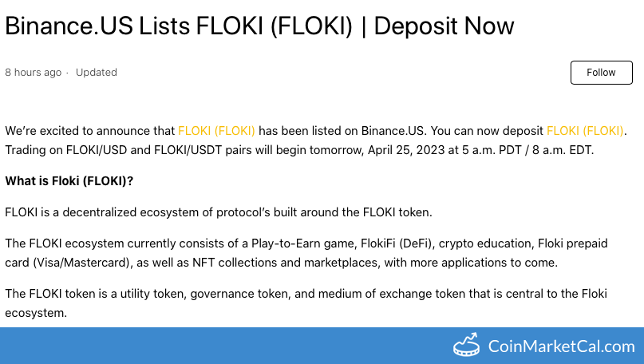The height and width of the screenshot is (364, 644).
Task: Click the 'utility token, governance token' sentence
Action: pyautogui.click(x=200, y=295)
